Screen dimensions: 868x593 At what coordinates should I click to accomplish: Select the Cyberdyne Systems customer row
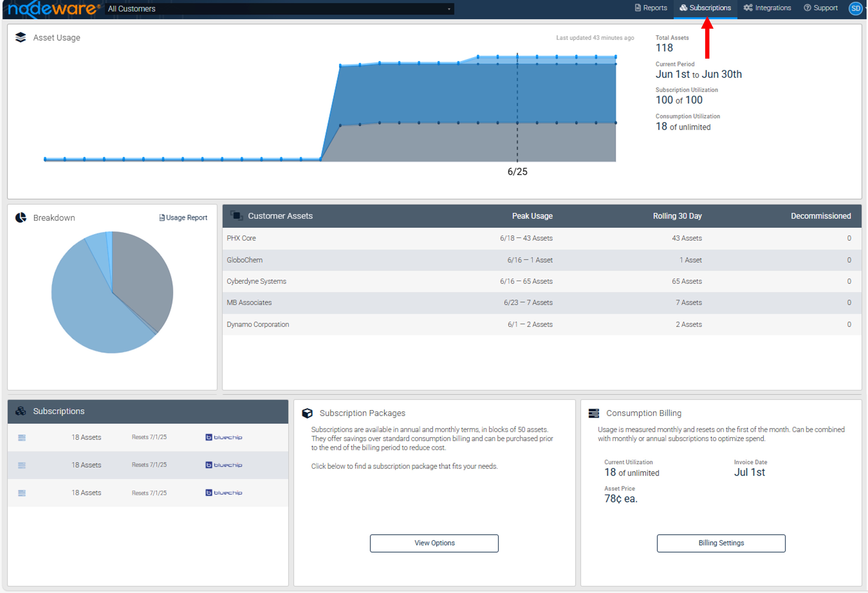(x=542, y=281)
